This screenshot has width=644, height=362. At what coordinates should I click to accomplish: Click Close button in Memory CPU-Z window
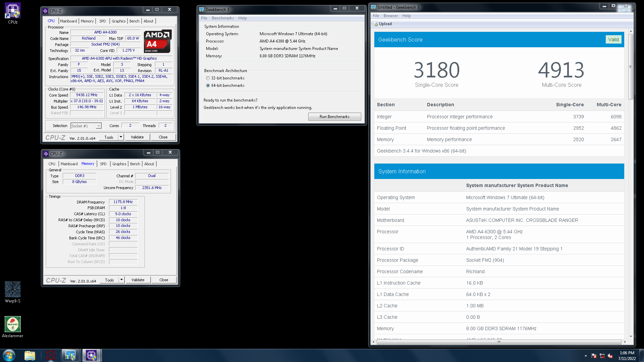click(164, 280)
